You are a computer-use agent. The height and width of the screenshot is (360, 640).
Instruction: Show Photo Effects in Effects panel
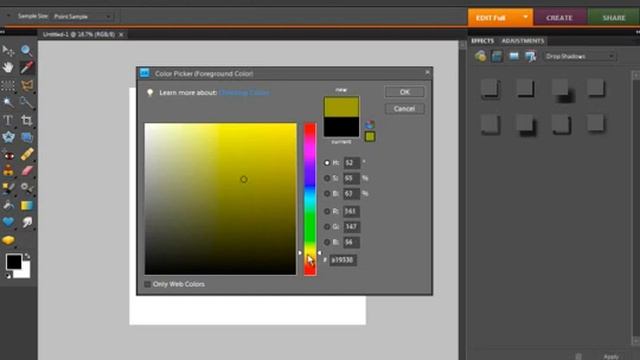coord(513,56)
